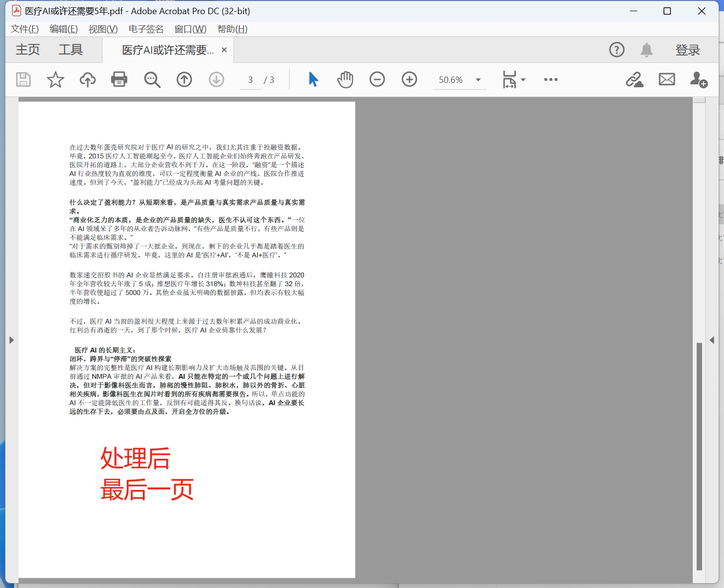Click the page number input field
The image size is (724, 588).
tap(250, 79)
